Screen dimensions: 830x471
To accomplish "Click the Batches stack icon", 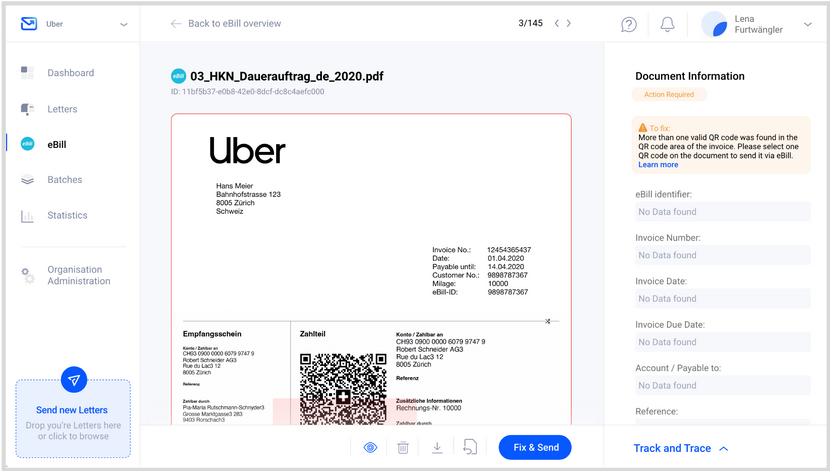I will (27, 179).
